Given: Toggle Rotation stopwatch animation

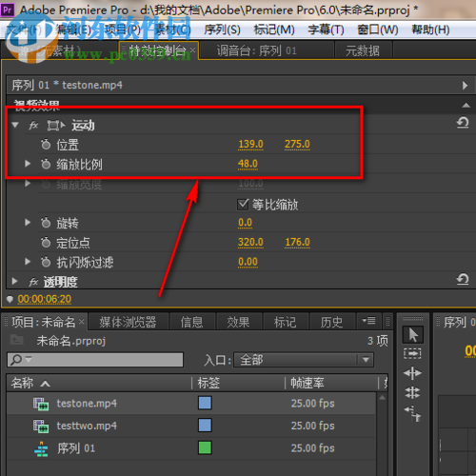Looking at the screenshot, I should tap(46, 223).
